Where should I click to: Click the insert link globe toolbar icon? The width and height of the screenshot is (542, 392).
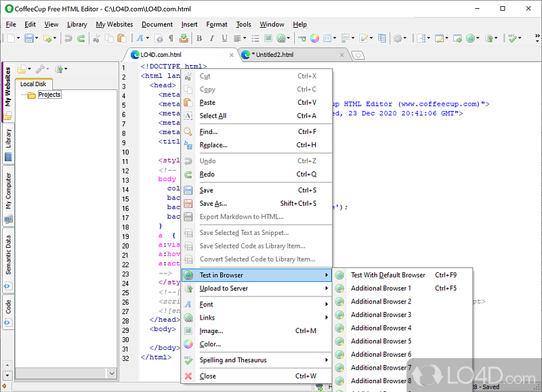pyautogui.click(x=281, y=38)
